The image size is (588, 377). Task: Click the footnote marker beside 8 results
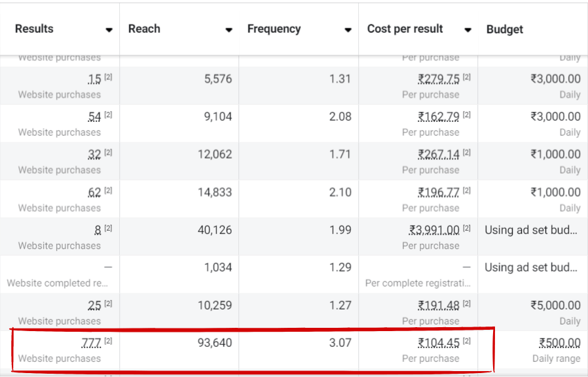coord(109,228)
